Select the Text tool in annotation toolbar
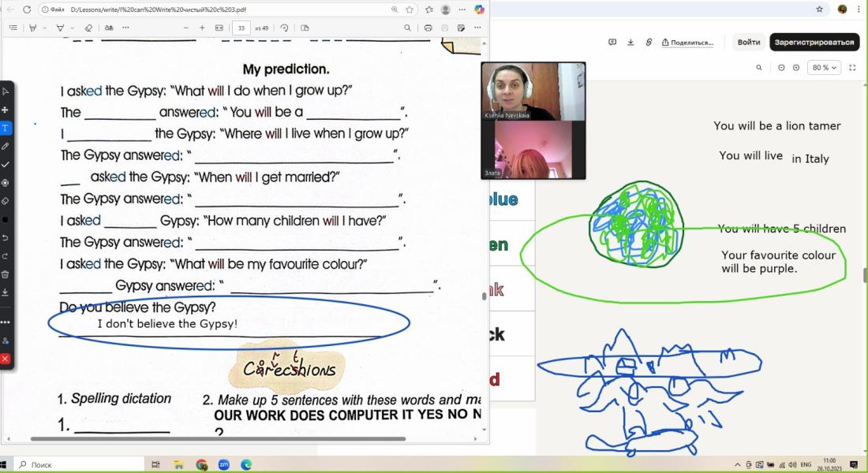Viewport: 868px width, 473px height. tap(6, 128)
